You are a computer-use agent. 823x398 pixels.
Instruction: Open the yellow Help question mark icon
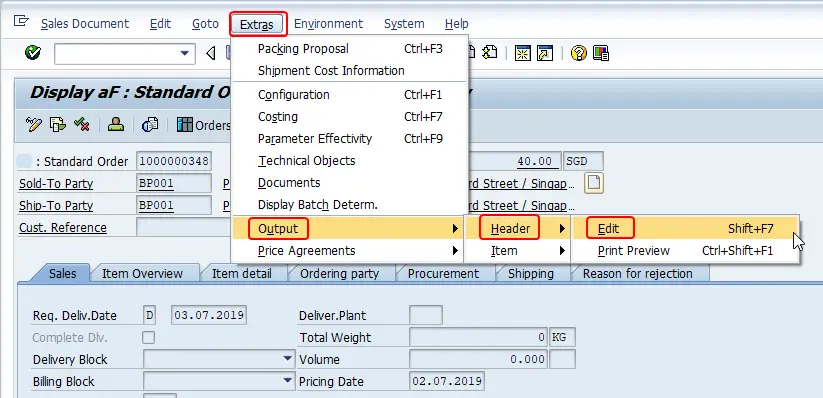click(578, 53)
